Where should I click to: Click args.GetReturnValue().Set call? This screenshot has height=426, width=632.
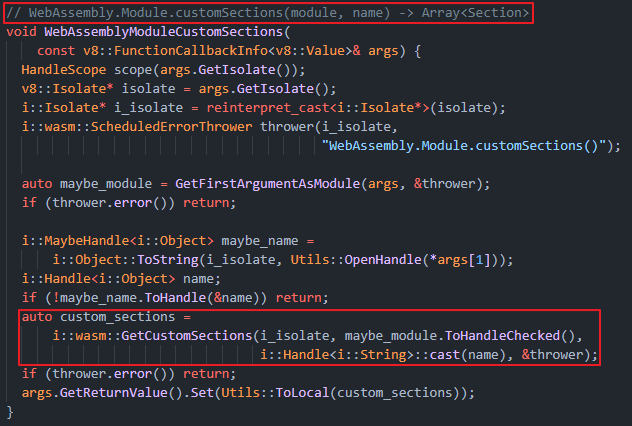117,393
